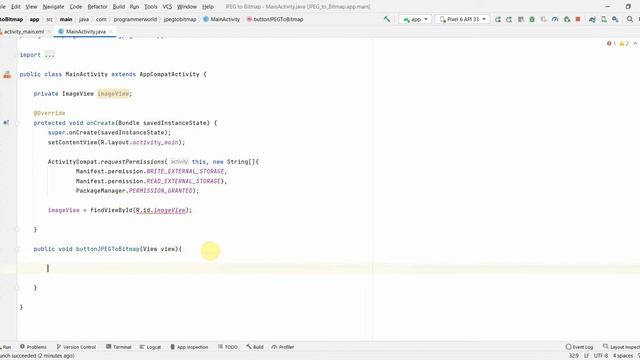Open the Run menu
The image size is (640, 360).
pos(134,7)
